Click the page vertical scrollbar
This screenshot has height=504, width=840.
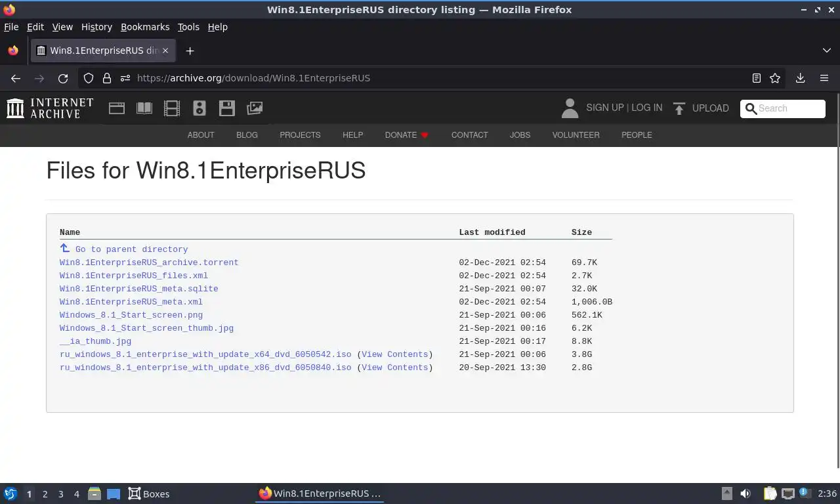839,280
